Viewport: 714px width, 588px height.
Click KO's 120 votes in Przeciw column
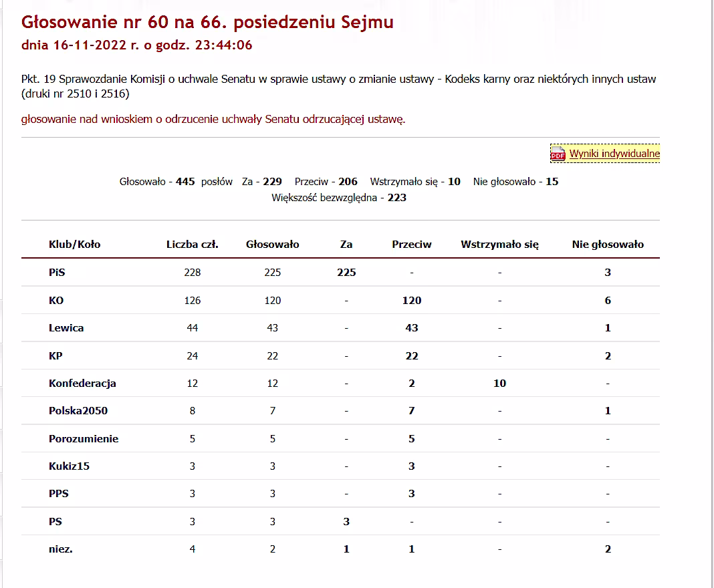(412, 301)
